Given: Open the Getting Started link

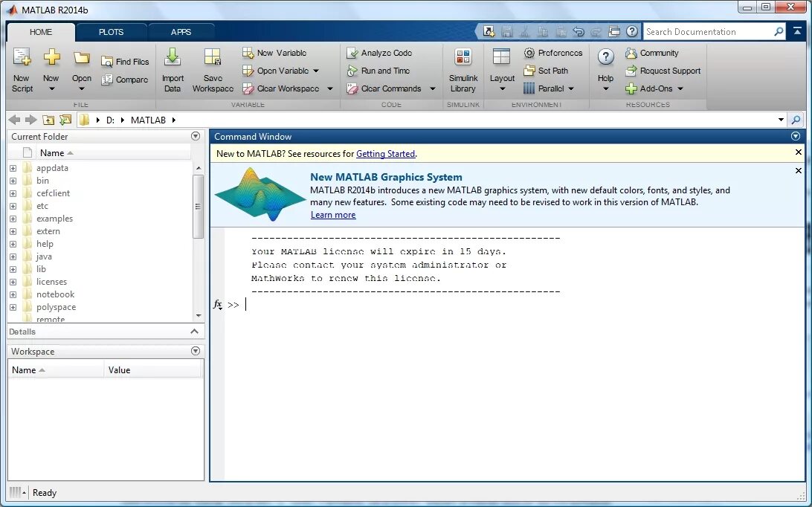Looking at the screenshot, I should 385,154.
